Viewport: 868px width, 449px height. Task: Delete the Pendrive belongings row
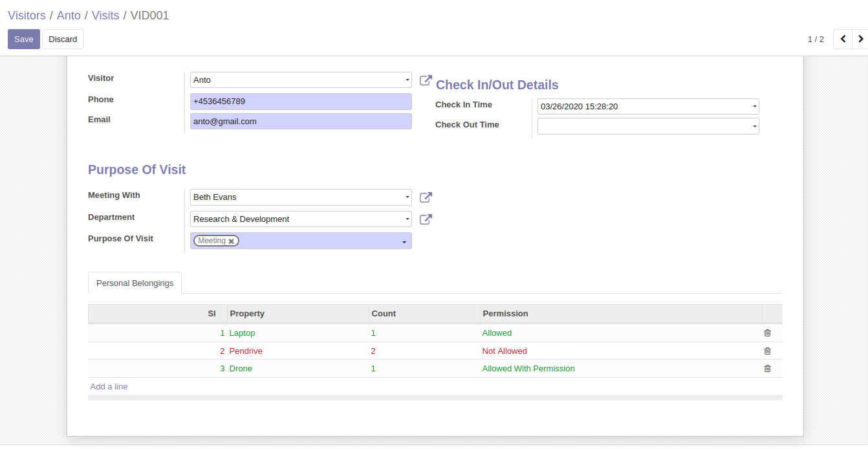pyautogui.click(x=768, y=351)
